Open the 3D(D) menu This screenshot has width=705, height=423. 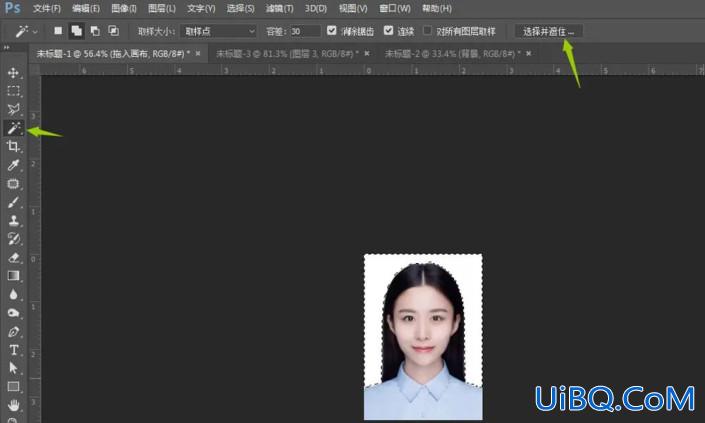[x=316, y=8]
